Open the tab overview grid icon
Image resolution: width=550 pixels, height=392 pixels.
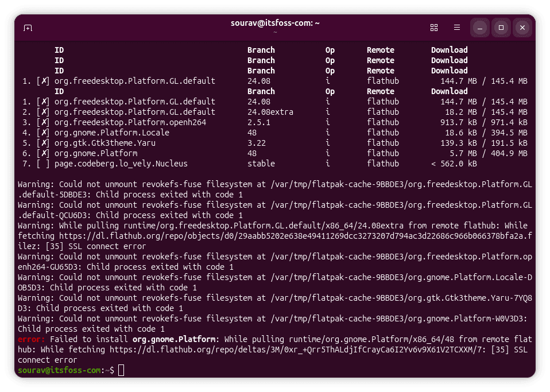(433, 28)
